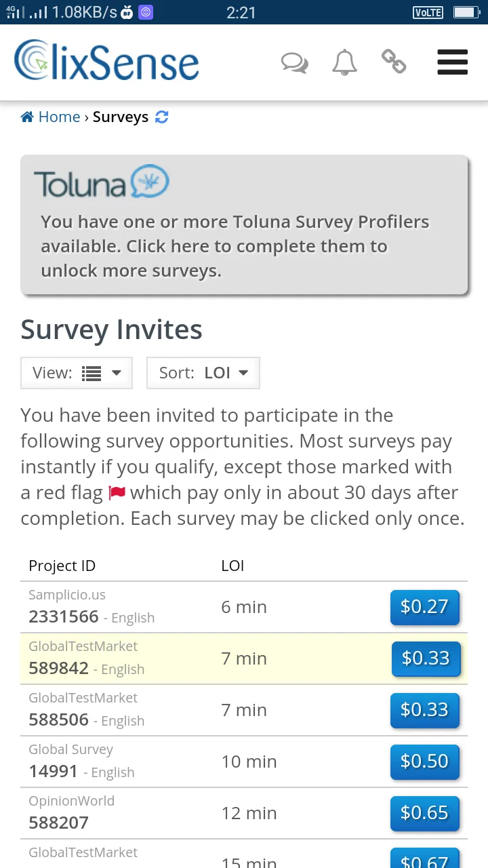
Task: Open notifications bell icon
Action: click(344, 62)
